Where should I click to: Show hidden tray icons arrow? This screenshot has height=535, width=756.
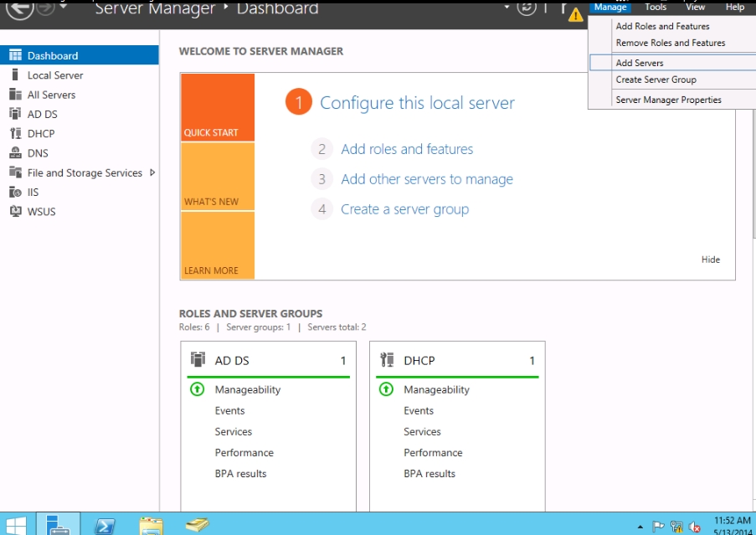point(640,527)
